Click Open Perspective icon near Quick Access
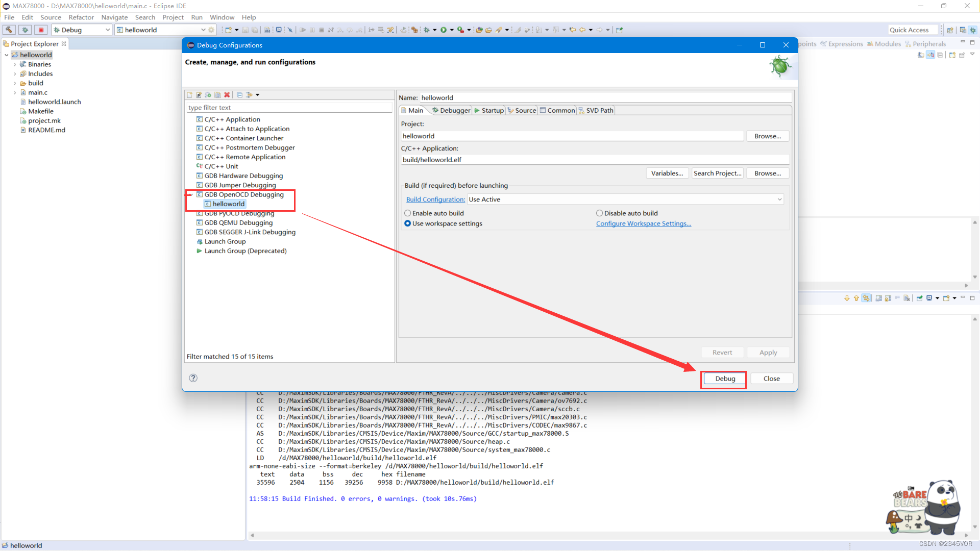The height and width of the screenshot is (551, 980). pyautogui.click(x=950, y=30)
